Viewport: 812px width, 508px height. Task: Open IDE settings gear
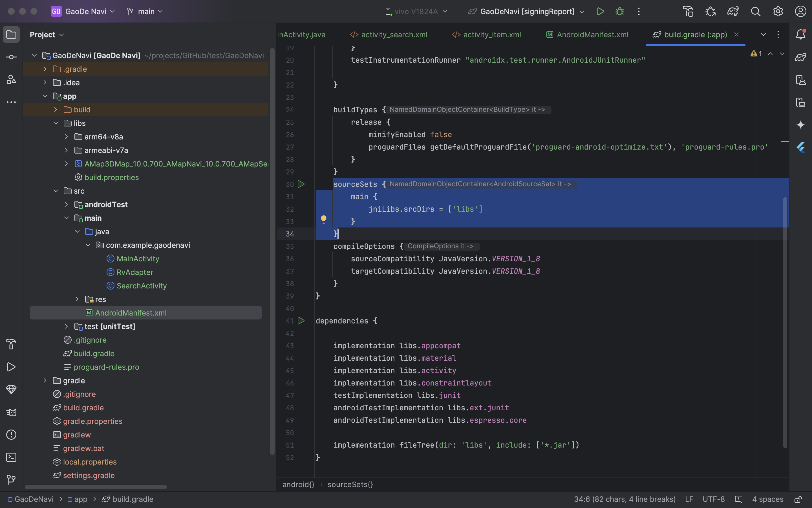pyautogui.click(x=778, y=11)
